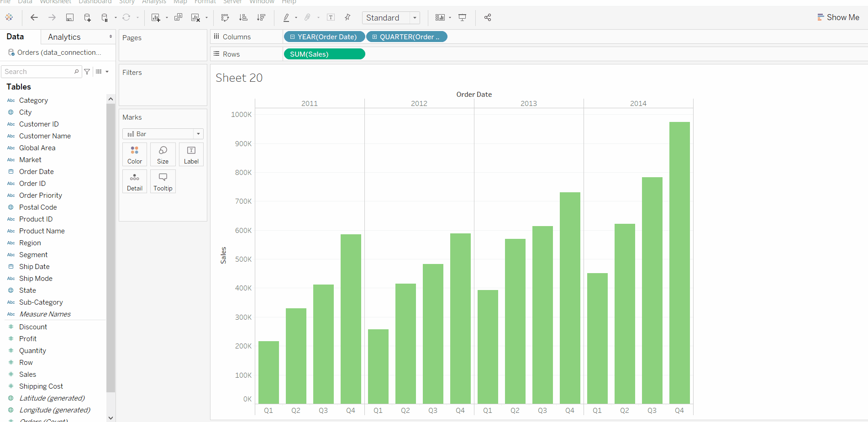This screenshot has height=422, width=868.
Task: Click the Detail button on Marks card
Action: tap(135, 181)
